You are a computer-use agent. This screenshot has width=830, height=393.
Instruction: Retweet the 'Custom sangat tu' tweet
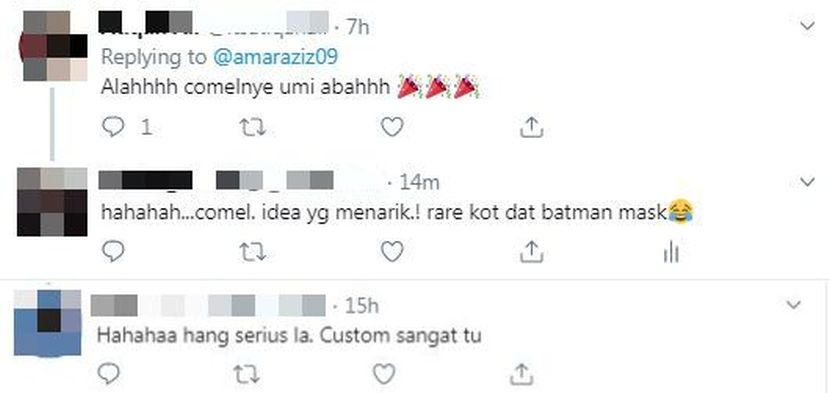[x=246, y=374]
